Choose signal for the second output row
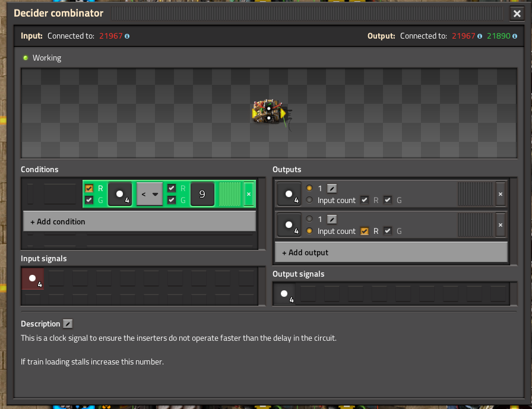532x409 pixels. [x=289, y=225]
